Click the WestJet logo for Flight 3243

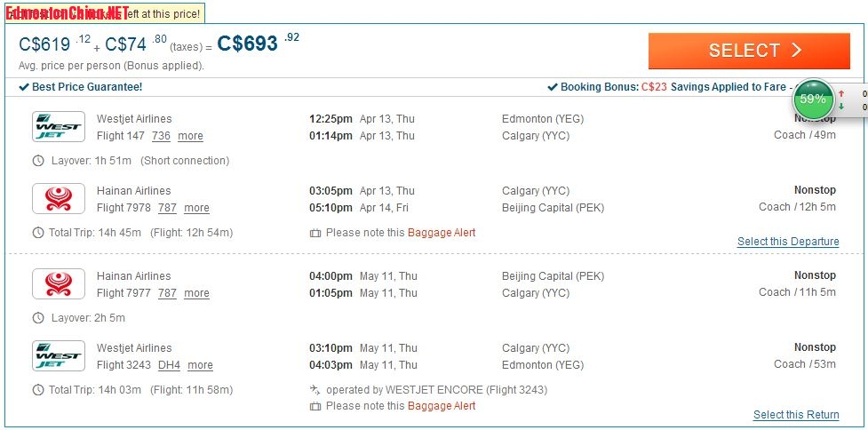(x=59, y=356)
